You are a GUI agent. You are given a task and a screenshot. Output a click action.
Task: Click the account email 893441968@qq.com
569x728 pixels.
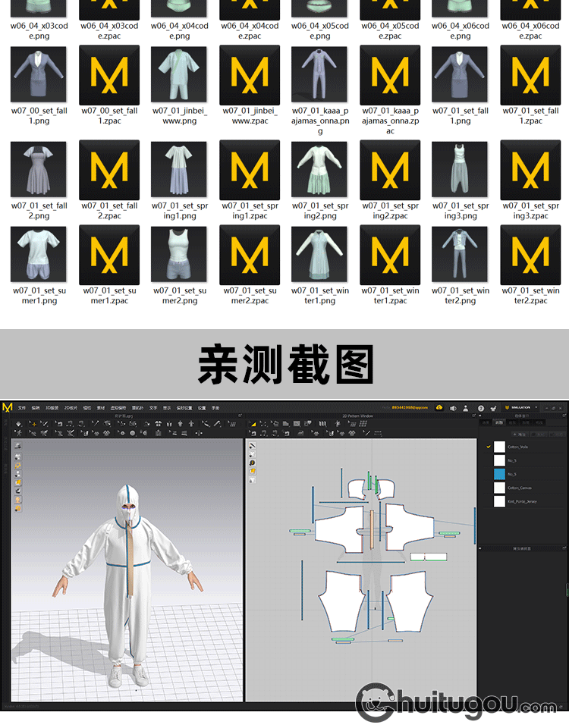tap(410, 408)
